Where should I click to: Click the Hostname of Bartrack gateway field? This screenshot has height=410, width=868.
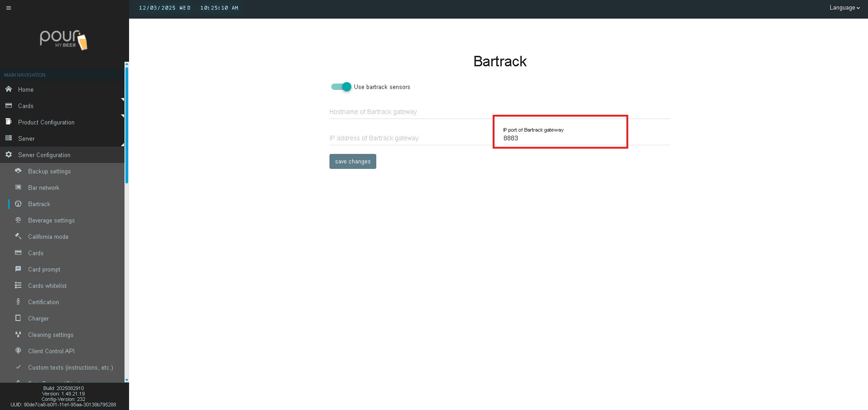(x=409, y=112)
